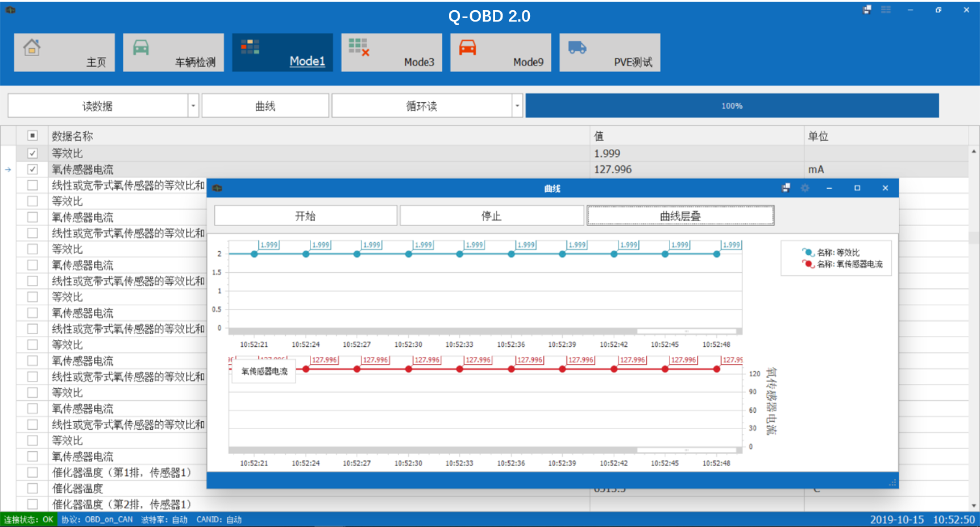The image size is (980, 527).
Task: Toggle the 氧传感器电流 legend entry
Action: coord(842,264)
